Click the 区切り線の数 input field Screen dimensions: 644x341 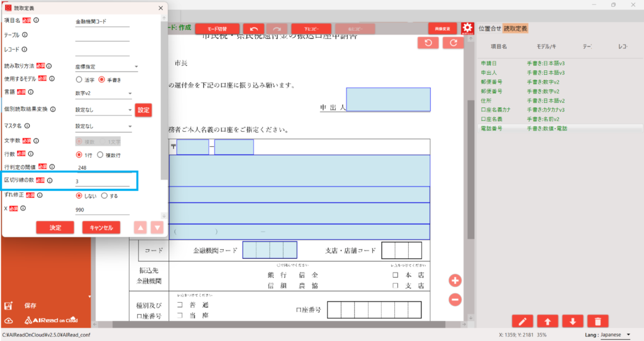coord(103,181)
